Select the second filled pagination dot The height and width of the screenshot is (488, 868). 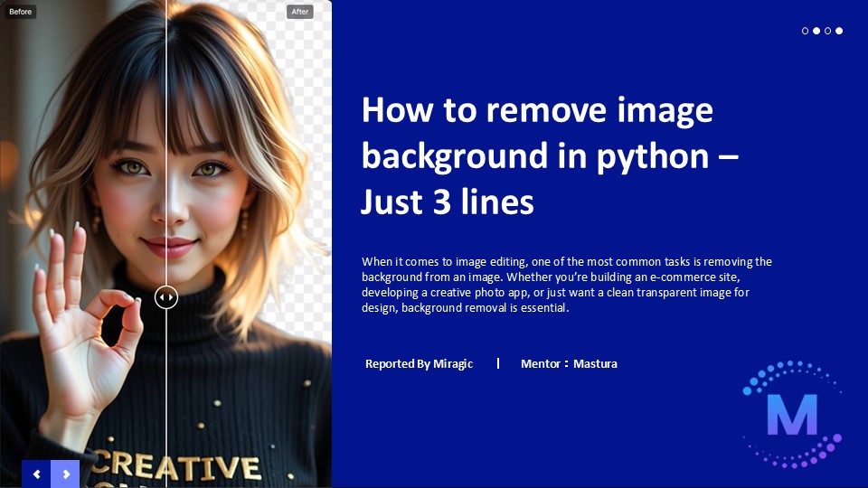(816, 31)
